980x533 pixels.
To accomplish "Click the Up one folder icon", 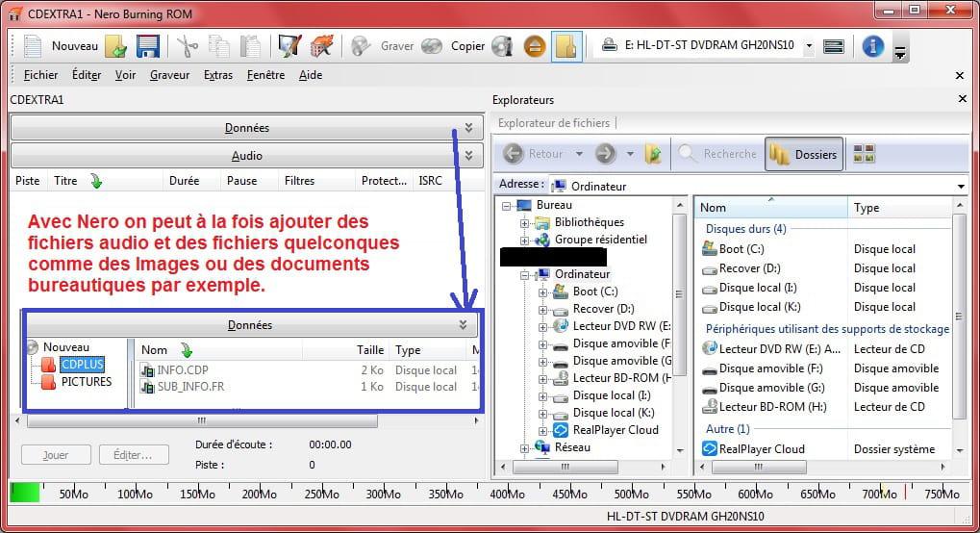I will coord(654,154).
